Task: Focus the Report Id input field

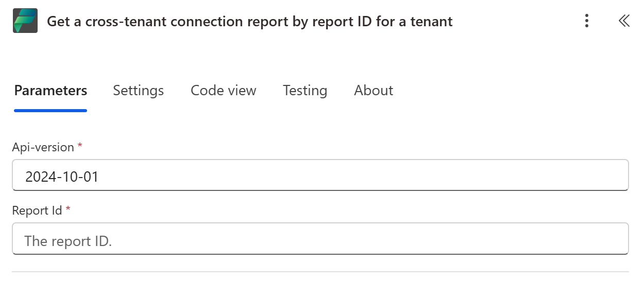Action: coord(320,239)
